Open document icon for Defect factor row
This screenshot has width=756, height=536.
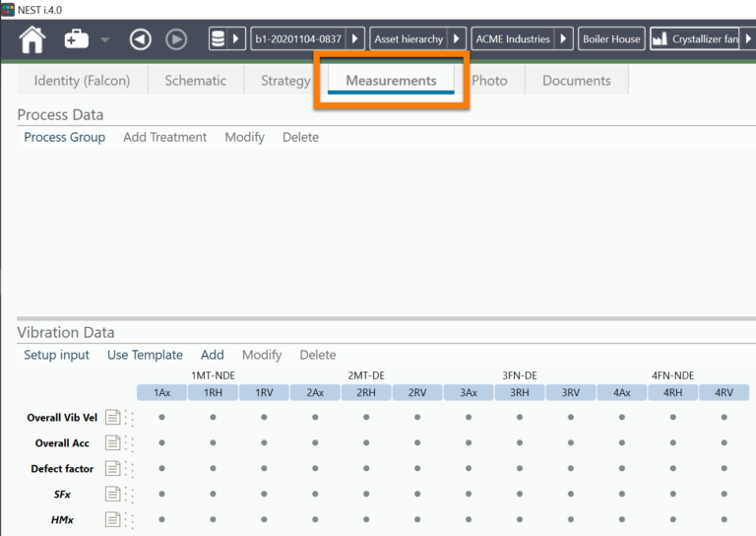click(x=112, y=469)
